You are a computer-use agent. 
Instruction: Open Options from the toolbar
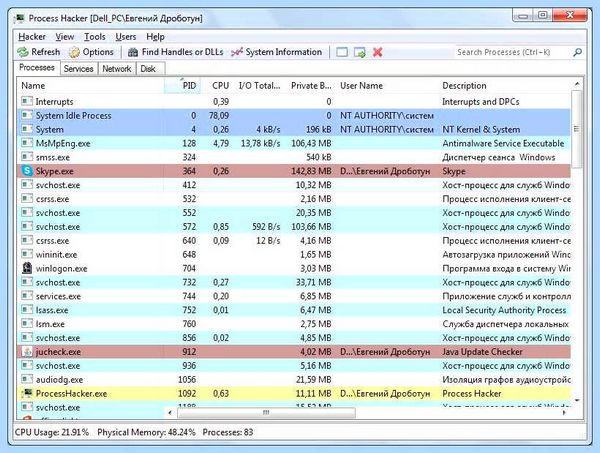point(91,52)
